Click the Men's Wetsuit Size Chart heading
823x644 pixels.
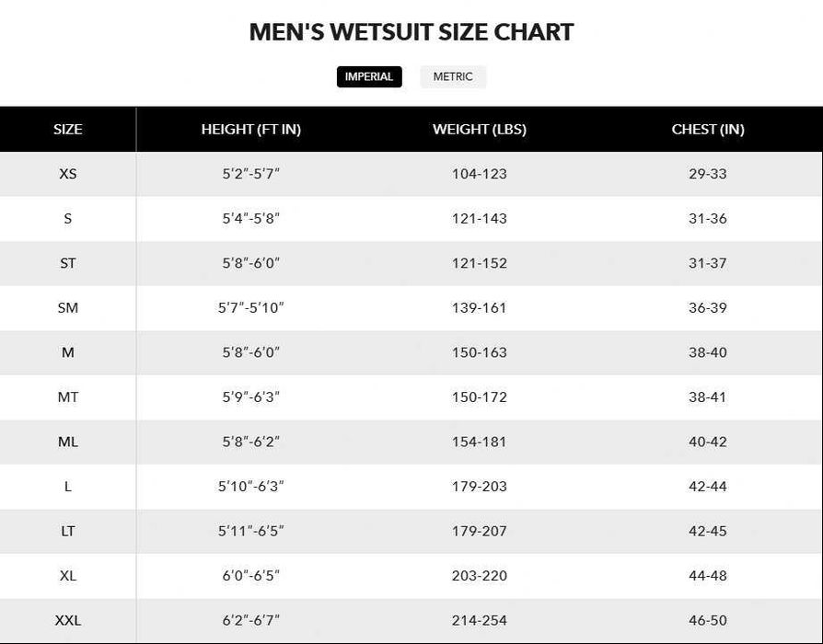click(411, 32)
